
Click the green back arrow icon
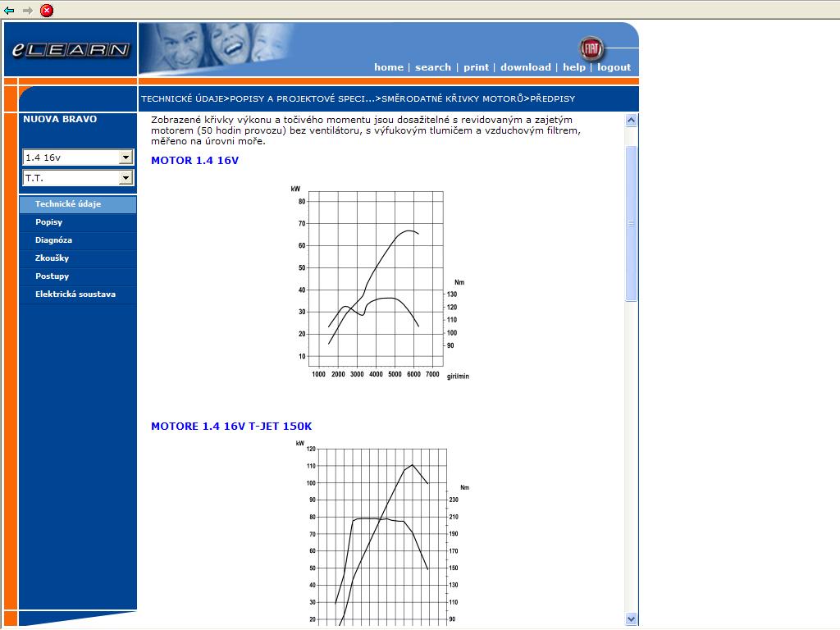(x=9, y=11)
